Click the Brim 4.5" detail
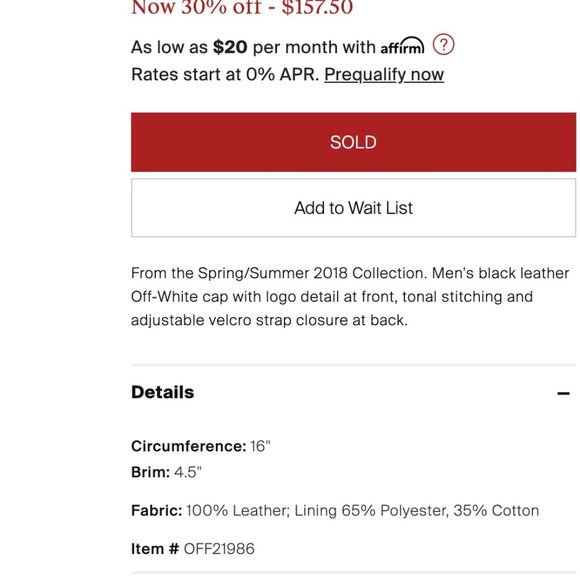The height and width of the screenshot is (580, 580). point(166,472)
